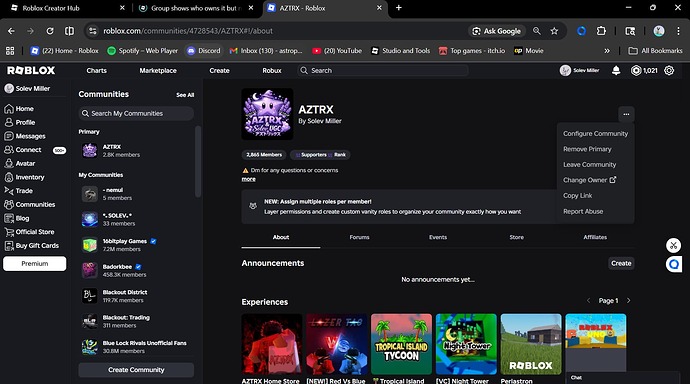690x384 pixels.
Task: Switch to the Forums tab
Action: point(360,238)
